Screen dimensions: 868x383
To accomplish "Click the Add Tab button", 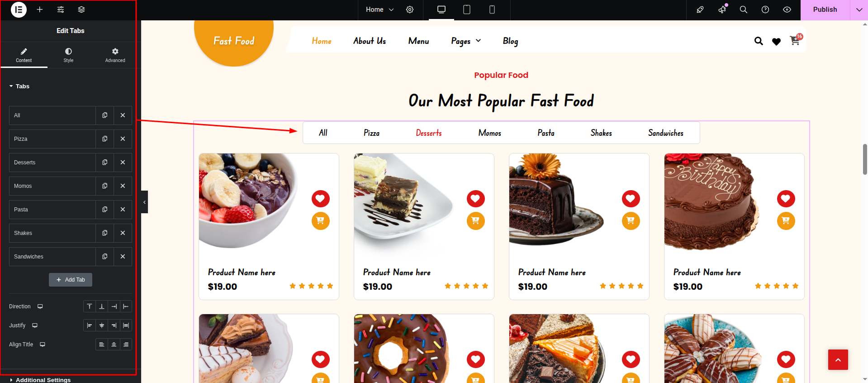I will (71, 280).
